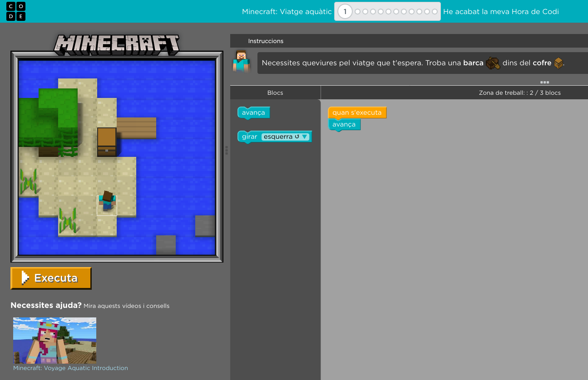
Task: Grab the vertical panel resize handle
Action: pyautogui.click(x=227, y=150)
